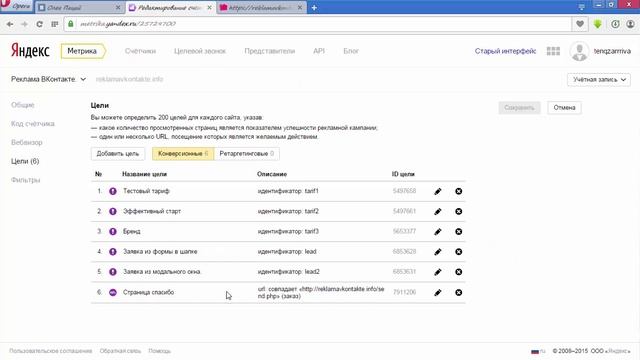The image size is (640, 360).
Task: Delete the Заявка из формы в шапке goal
Action: pyautogui.click(x=459, y=252)
